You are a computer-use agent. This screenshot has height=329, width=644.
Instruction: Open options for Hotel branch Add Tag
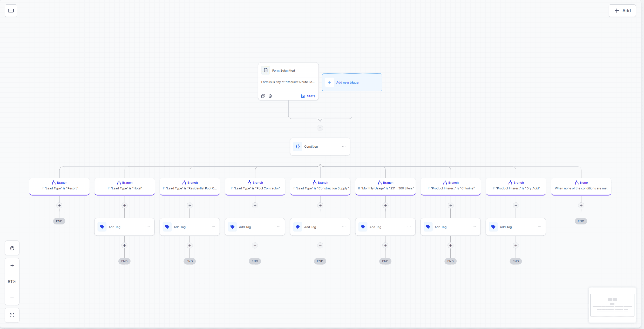click(148, 227)
